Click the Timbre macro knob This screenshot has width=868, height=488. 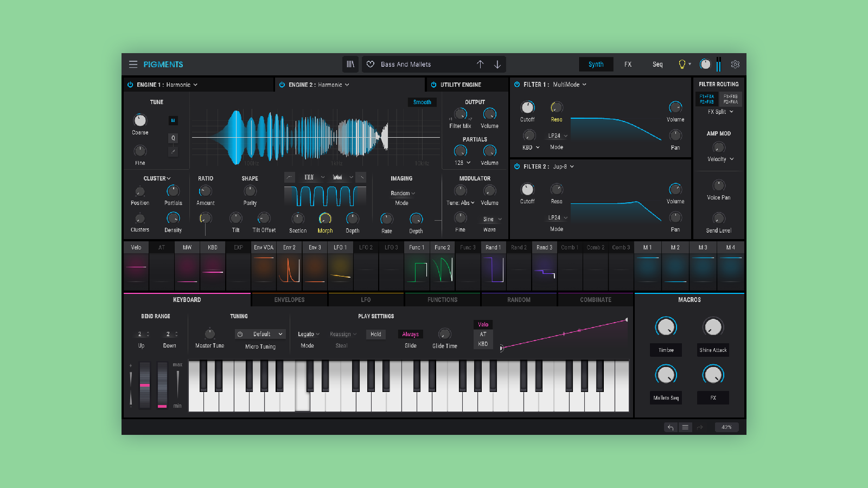pos(666,327)
